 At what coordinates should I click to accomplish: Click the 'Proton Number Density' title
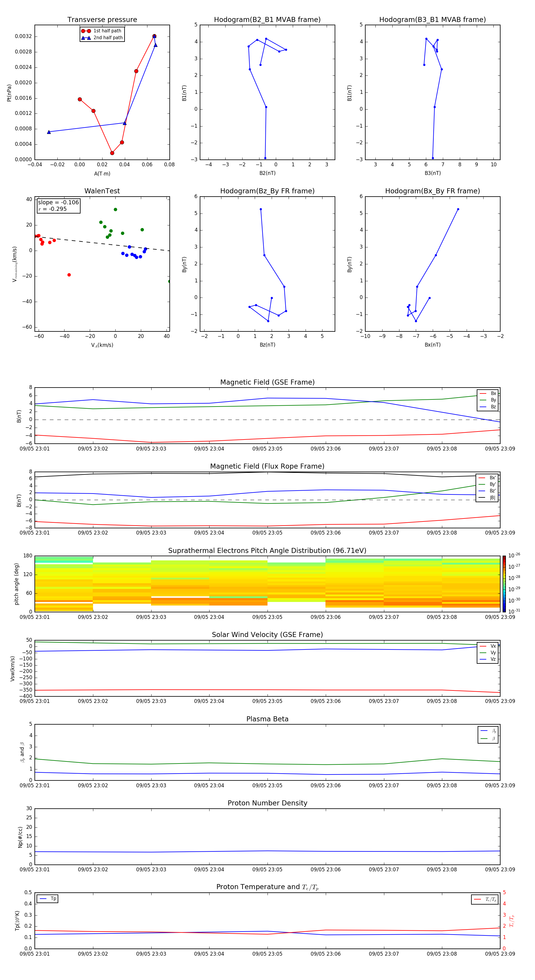tap(267, 803)
